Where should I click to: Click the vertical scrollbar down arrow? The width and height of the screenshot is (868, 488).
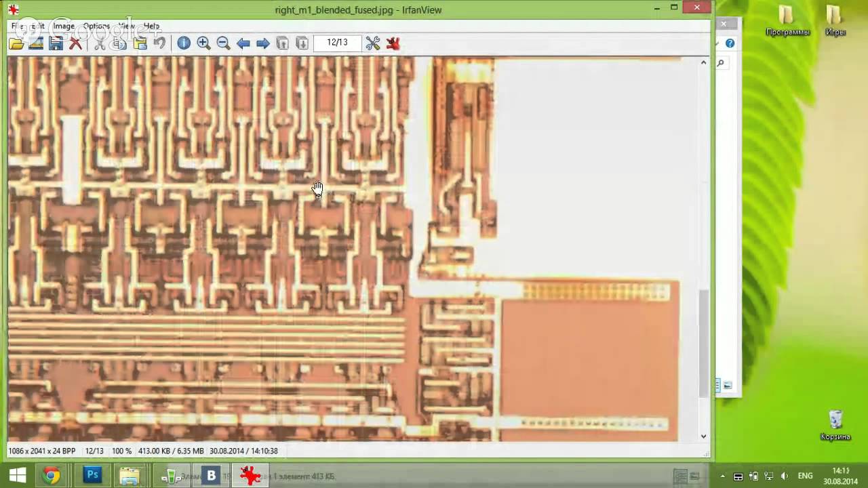(x=703, y=436)
